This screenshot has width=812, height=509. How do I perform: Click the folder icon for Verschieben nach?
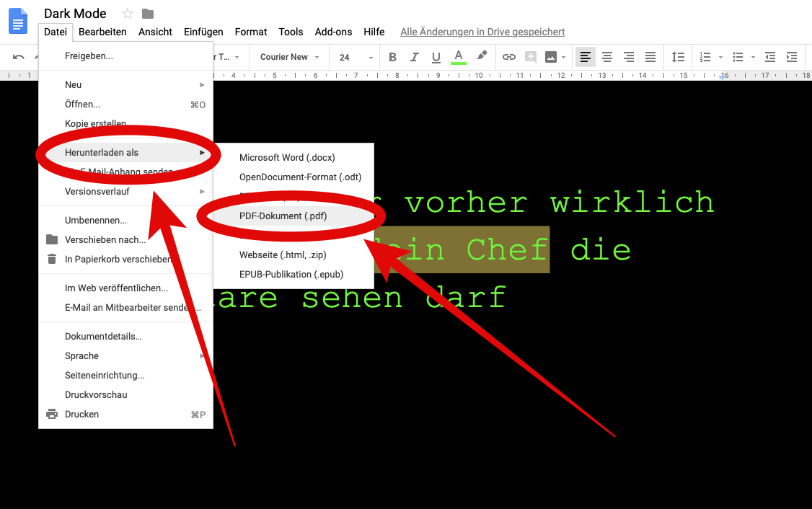52,240
